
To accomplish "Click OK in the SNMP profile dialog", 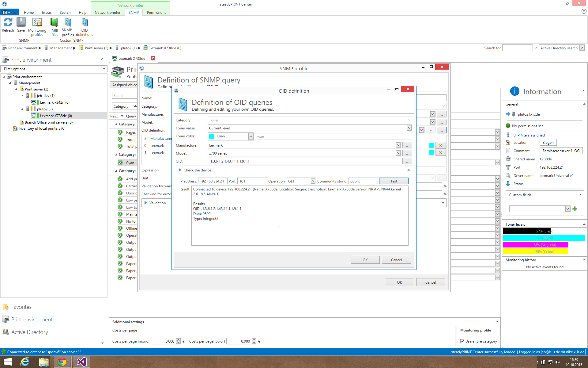I will [399, 282].
